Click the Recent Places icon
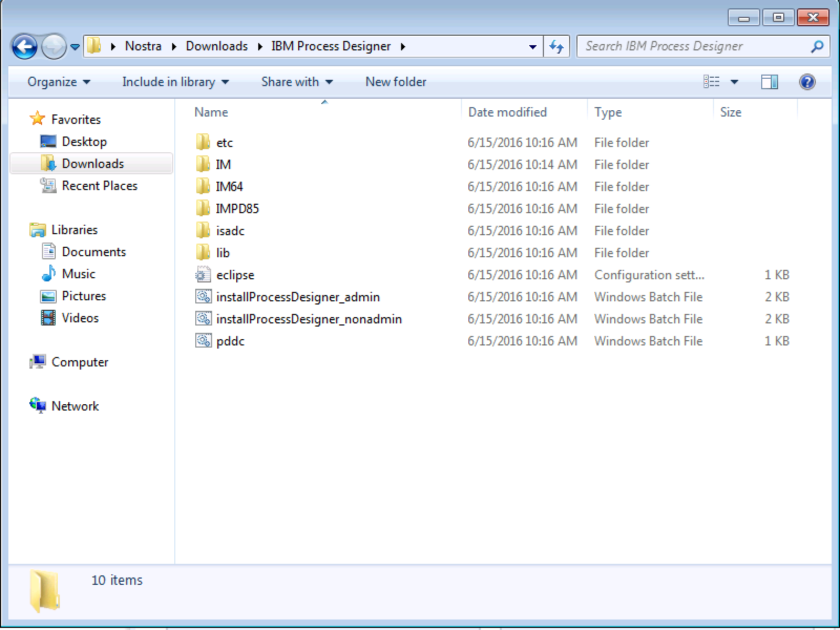The height and width of the screenshot is (630, 840). point(48,185)
